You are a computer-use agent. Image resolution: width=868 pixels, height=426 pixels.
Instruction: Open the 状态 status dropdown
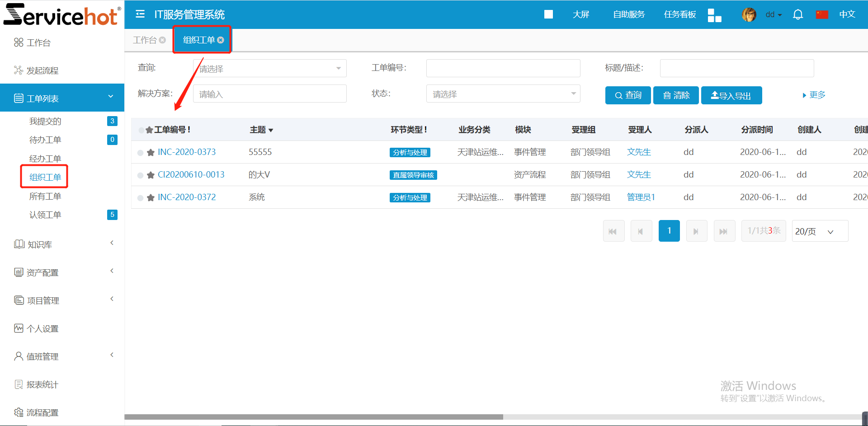coord(503,94)
